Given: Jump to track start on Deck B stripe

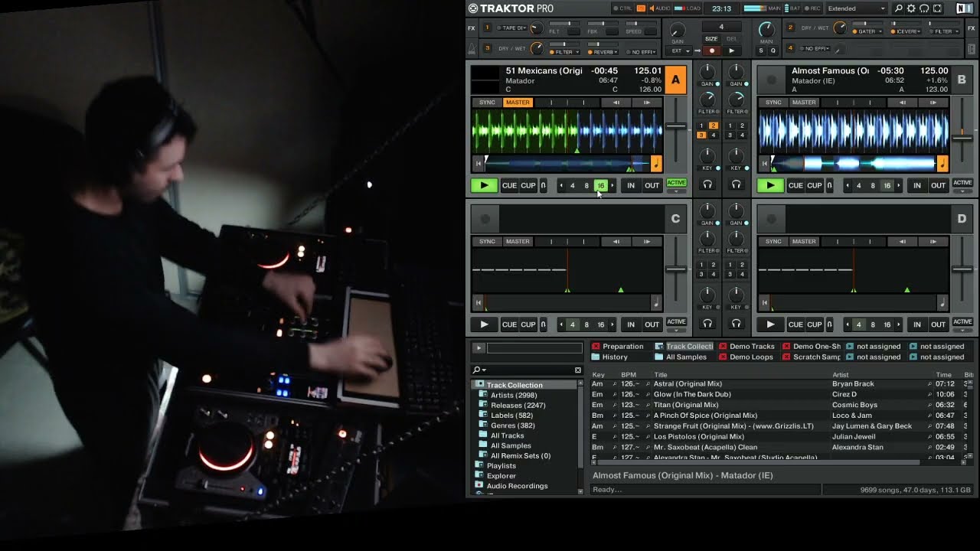Looking at the screenshot, I should [x=764, y=164].
